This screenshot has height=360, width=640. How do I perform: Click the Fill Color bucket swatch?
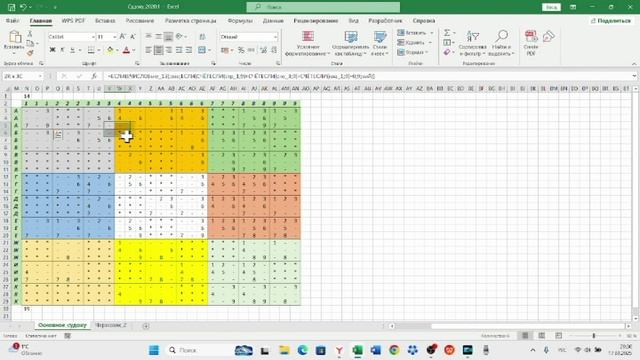[110, 50]
